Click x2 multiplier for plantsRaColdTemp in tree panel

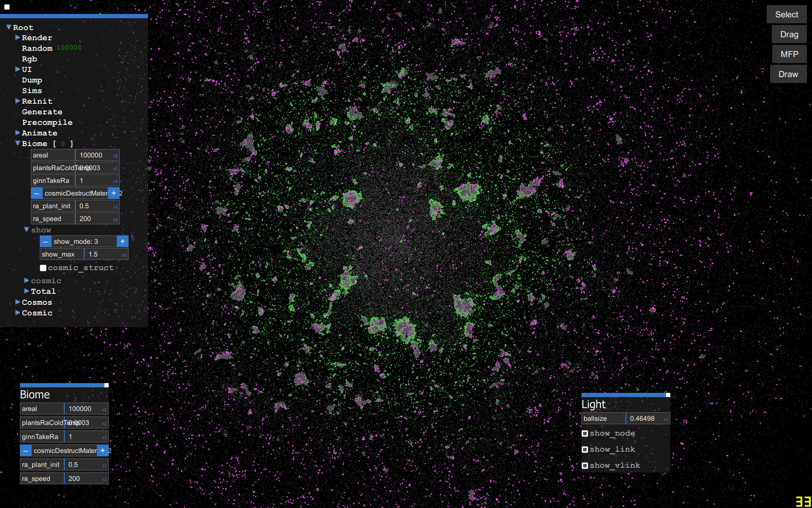click(115, 168)
